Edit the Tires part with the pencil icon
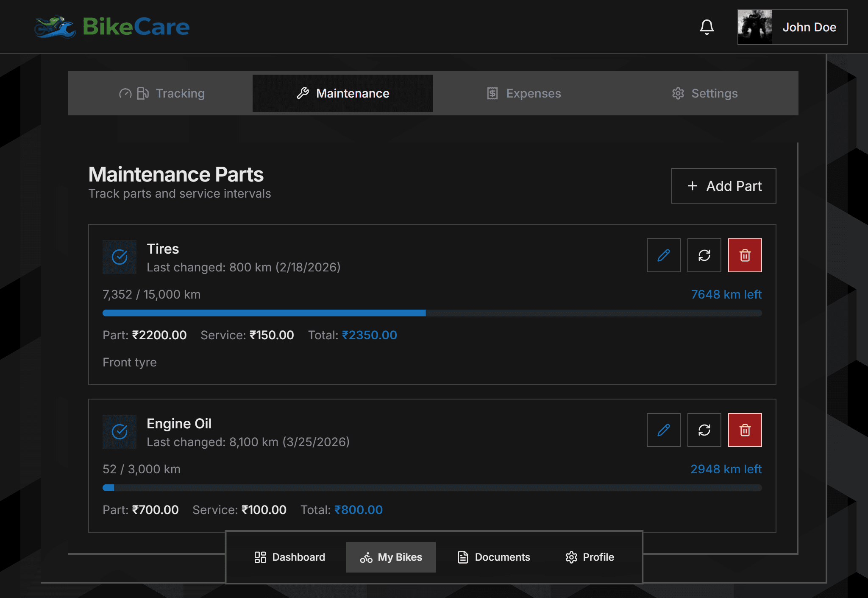The height and width of the screenshot is (598, 868). click(x=663, y=255)
